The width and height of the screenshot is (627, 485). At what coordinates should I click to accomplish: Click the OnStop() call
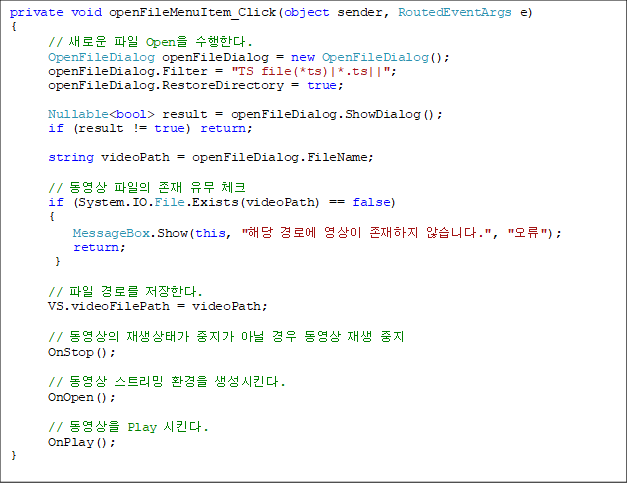point(82,353)
